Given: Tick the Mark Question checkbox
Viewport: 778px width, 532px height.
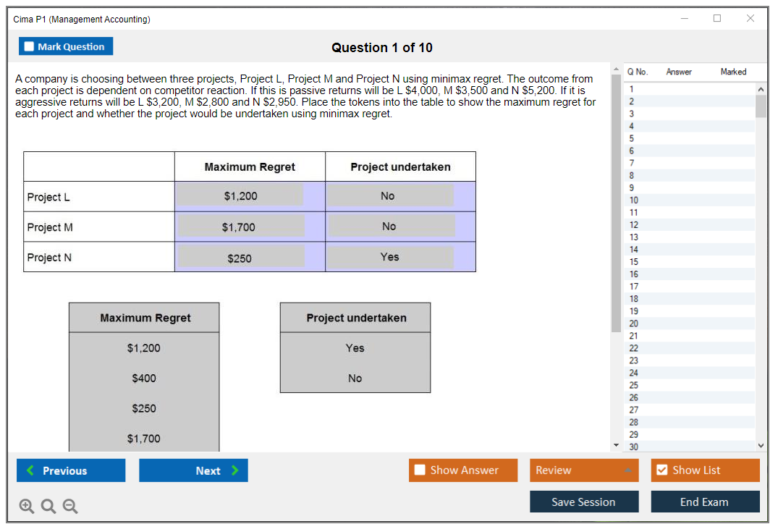Looking at the screenshot, I should [x=30, y=47].
